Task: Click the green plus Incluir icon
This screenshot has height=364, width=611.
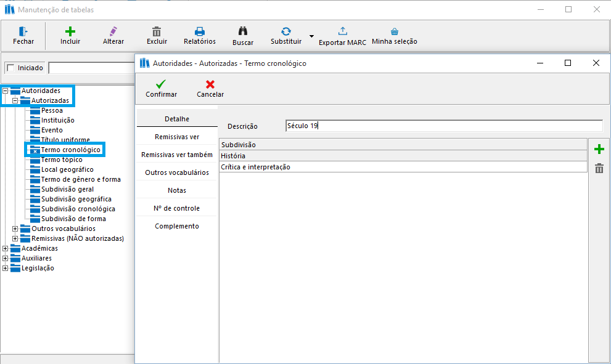Action: (x=70, y=31)
